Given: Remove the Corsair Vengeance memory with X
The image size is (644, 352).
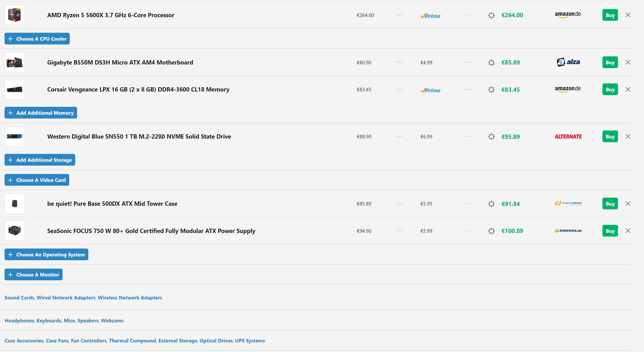Looking at the screenshot, I should [628, 89].
